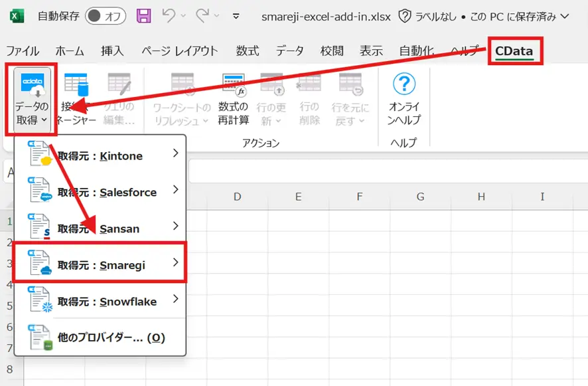Expand the ワークシートのリフレッシュ dropdown arrow

206,121
